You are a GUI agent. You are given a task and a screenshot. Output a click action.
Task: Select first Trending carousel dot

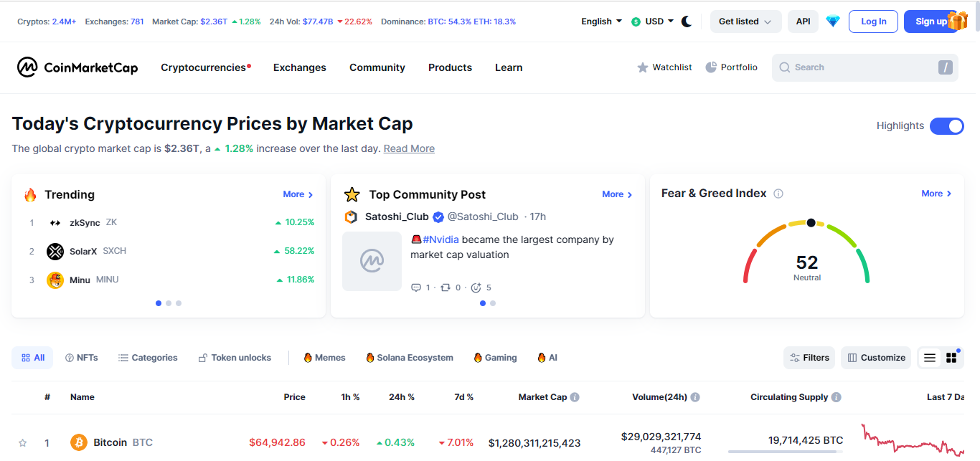pyautogui.click(x=159, y=303)
